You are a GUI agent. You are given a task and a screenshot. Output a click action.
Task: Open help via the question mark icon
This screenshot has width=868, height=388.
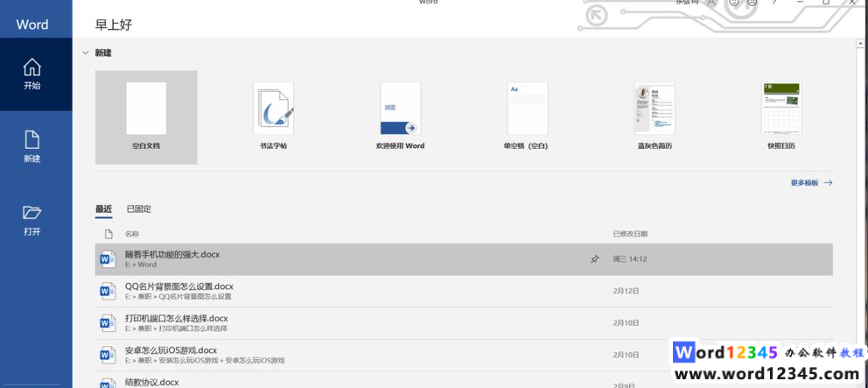pos(774,3)
